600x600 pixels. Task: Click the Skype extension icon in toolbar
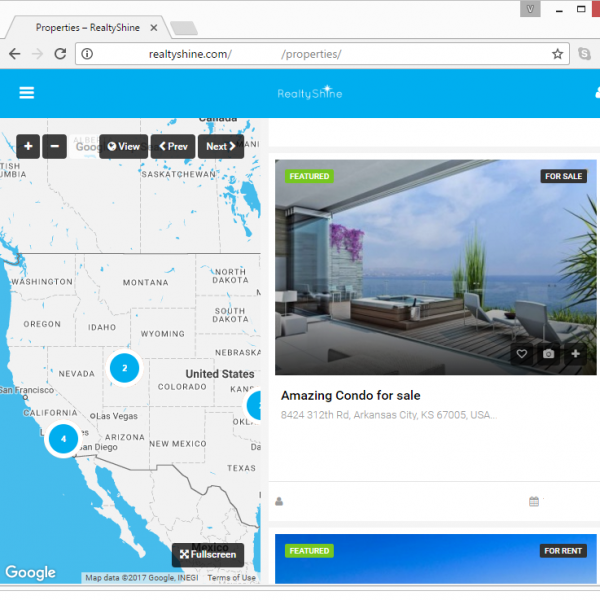[x=584, y=54]
